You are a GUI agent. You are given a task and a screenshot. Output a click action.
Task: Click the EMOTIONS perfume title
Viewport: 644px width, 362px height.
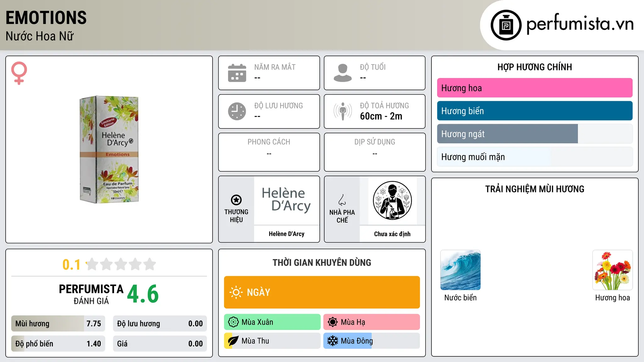(x=46, y=18)
